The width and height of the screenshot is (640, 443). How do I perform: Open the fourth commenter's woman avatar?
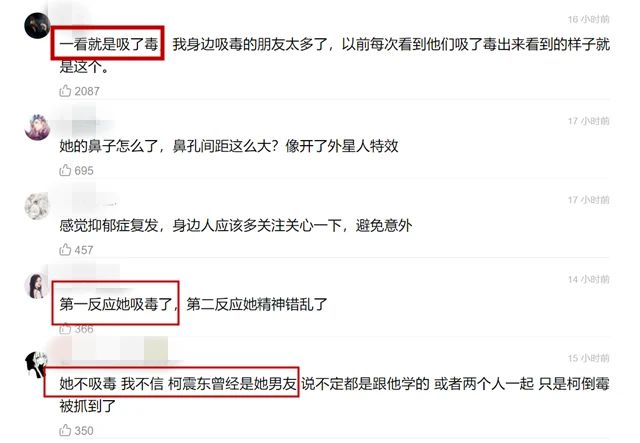pyautogui.click(x=37, y=286)
